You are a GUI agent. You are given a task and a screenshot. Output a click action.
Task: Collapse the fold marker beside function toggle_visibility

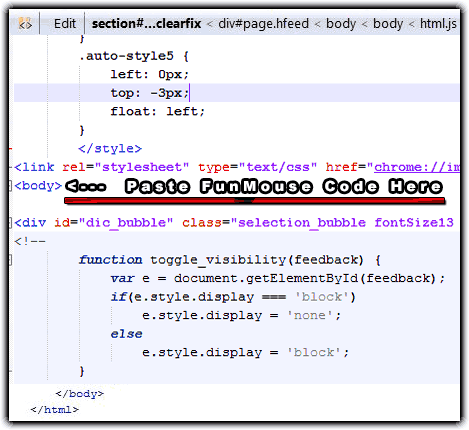[x=10, y=260]
